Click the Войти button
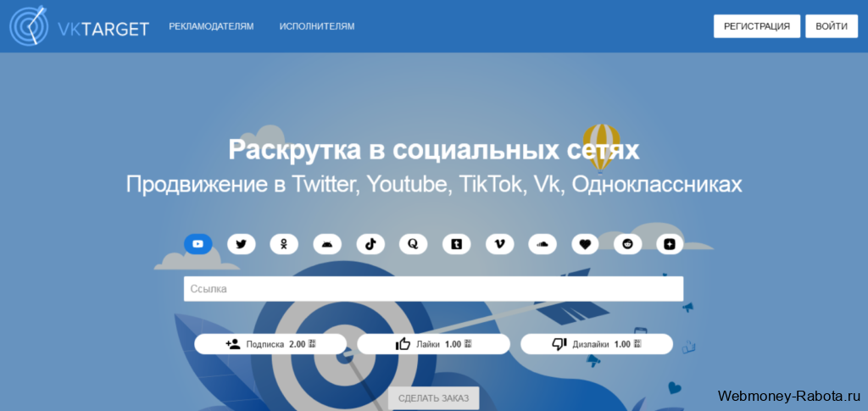This screenshot has height=411, width=868. 832,26
